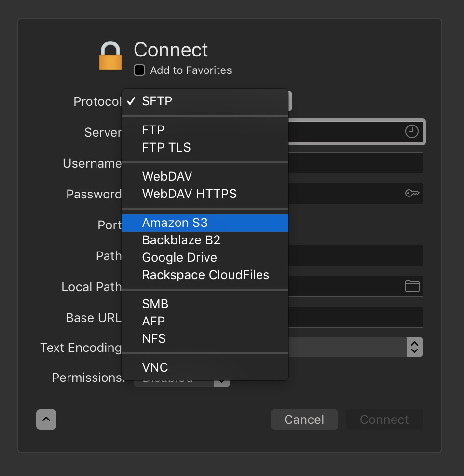Select FTP TLS in the protocol menu
464x476 pixels.
[x=205, y=148]
